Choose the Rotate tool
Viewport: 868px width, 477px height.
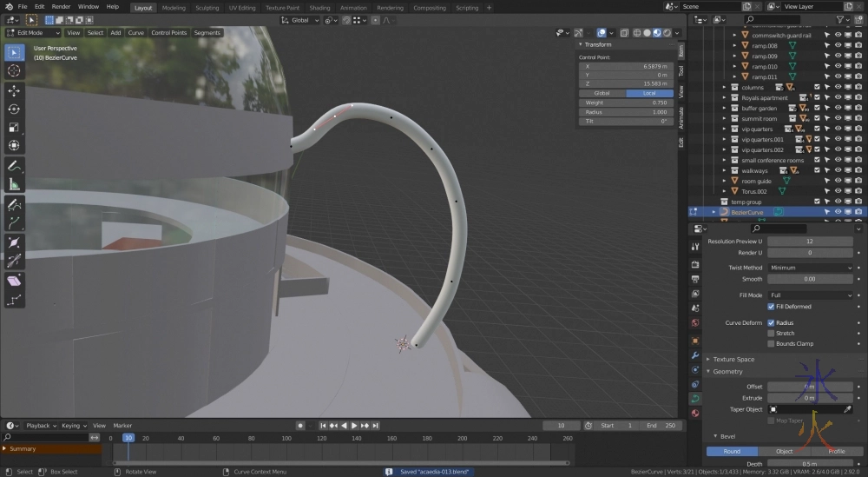click(14, 109)
